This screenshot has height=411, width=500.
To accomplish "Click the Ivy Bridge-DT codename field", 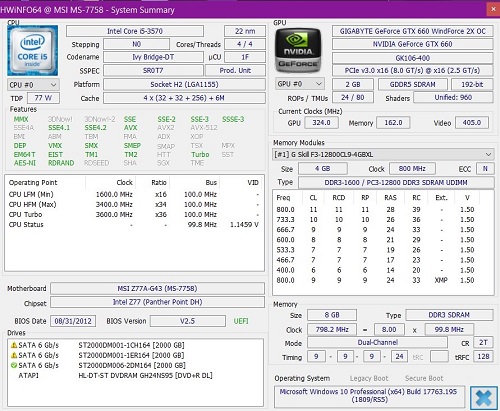I will [153, 57].
